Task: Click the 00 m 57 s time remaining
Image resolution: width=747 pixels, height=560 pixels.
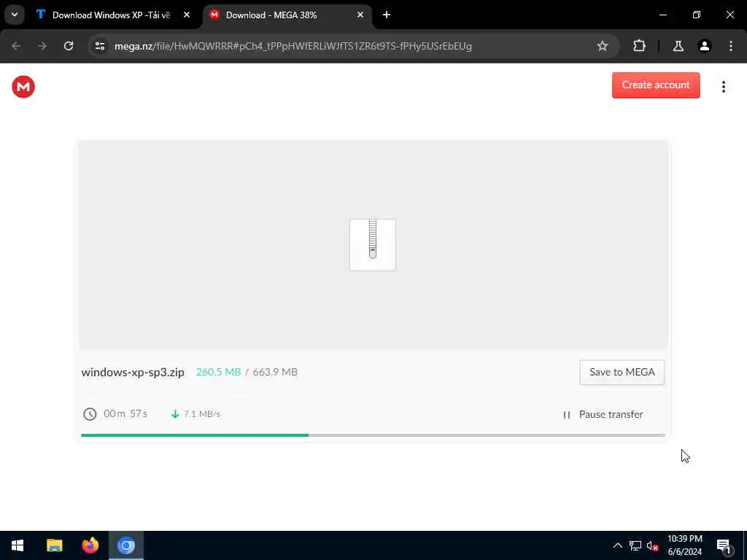Action: point(125,414)
